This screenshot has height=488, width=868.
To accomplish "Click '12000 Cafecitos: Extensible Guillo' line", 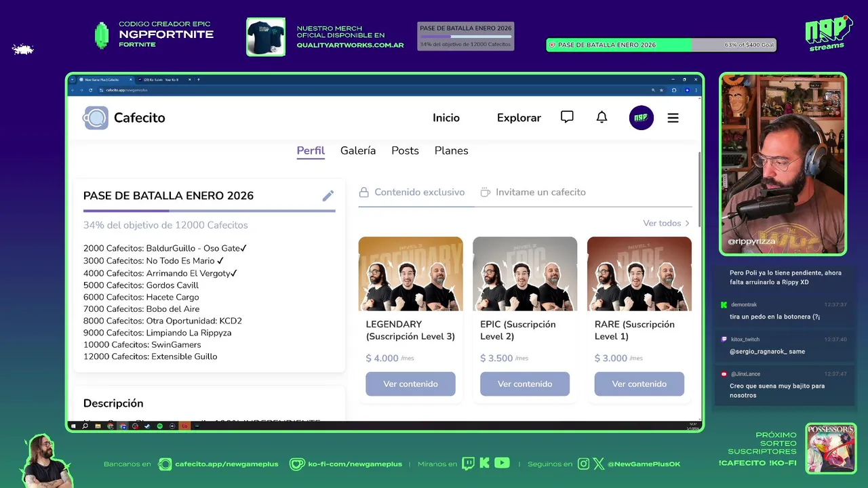I will pyautogui.click(x=151, y=357).
